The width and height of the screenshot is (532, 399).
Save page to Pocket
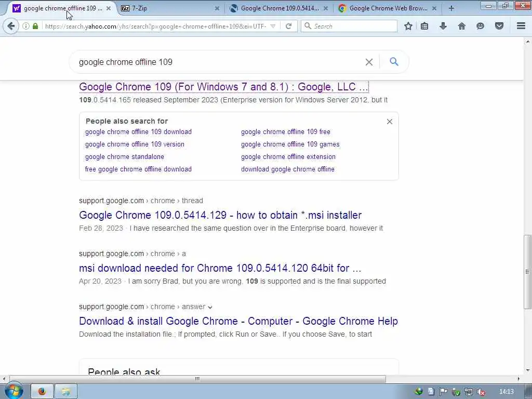pyautogui.click(x=499, y=26)
